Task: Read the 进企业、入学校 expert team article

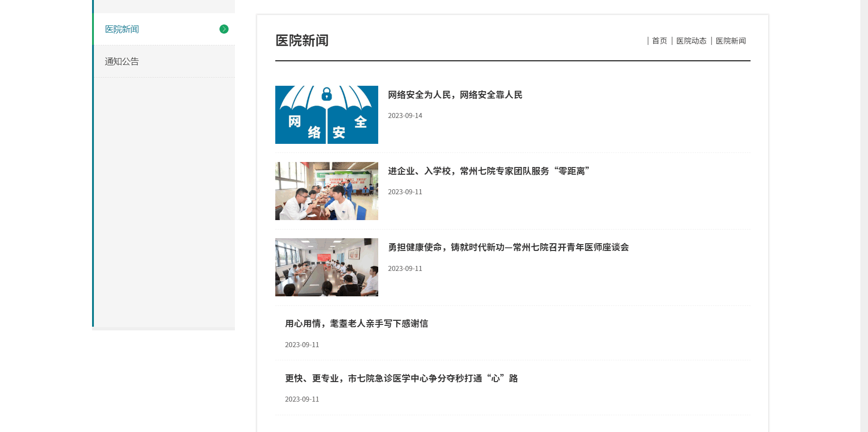Action: pos(488,171)
